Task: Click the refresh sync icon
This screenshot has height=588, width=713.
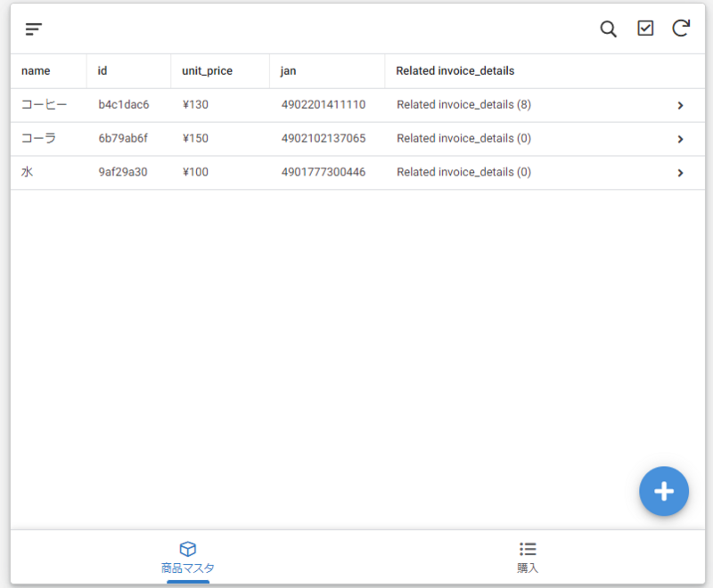Action: (681, 29)
